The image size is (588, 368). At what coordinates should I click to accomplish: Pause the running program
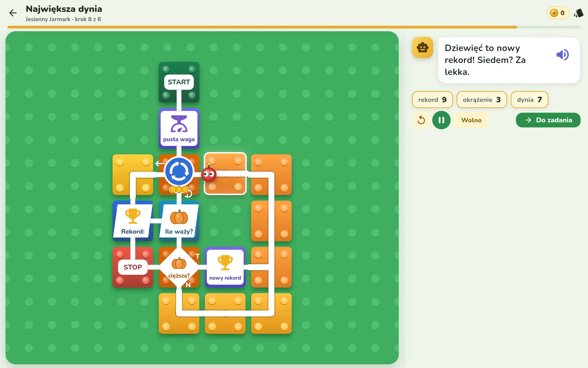[441, 120]
